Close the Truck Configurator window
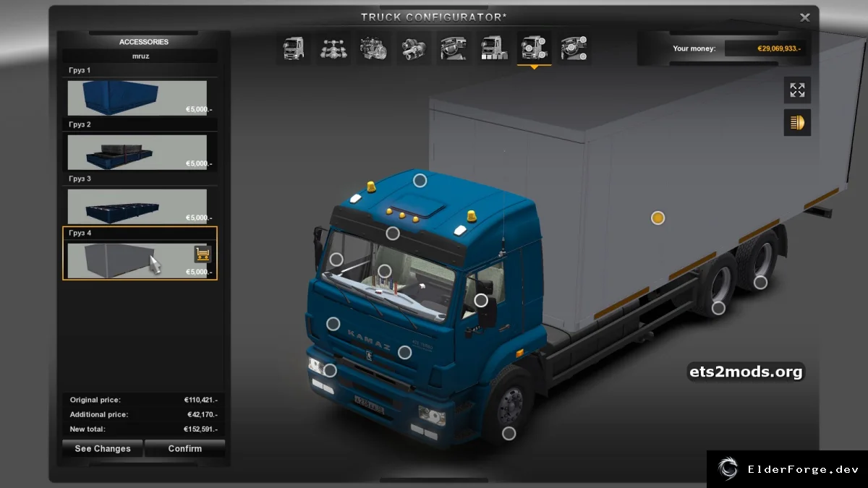The image size is (868, 488). 805,17
